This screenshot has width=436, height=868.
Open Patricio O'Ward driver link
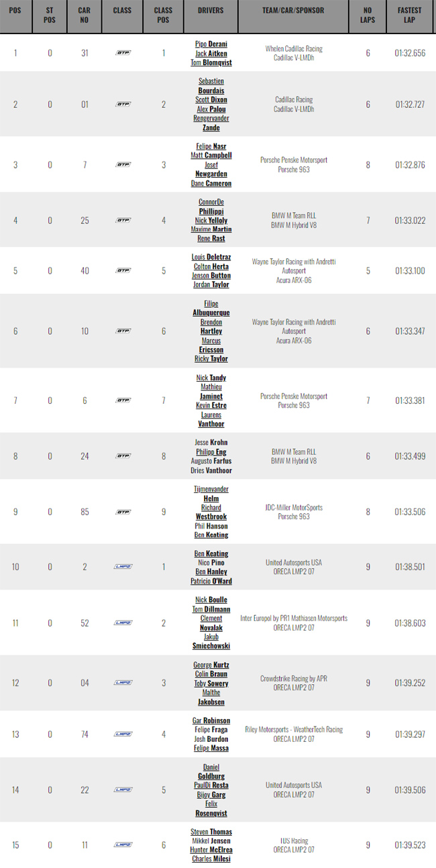coord(211,581)
